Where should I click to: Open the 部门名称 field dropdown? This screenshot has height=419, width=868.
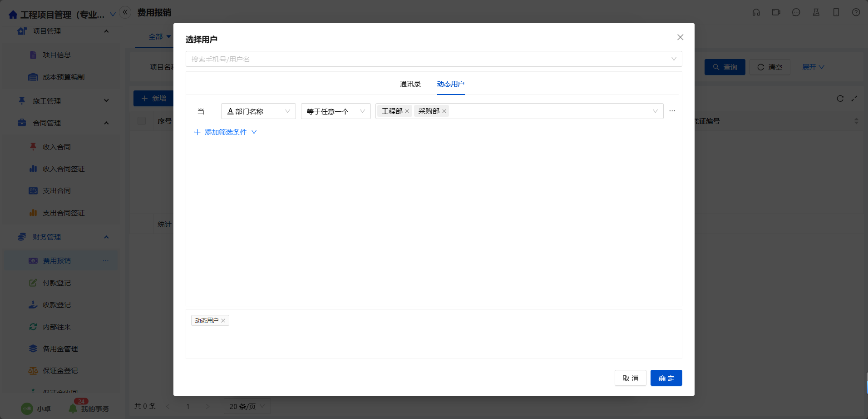[x=258, y=111]
